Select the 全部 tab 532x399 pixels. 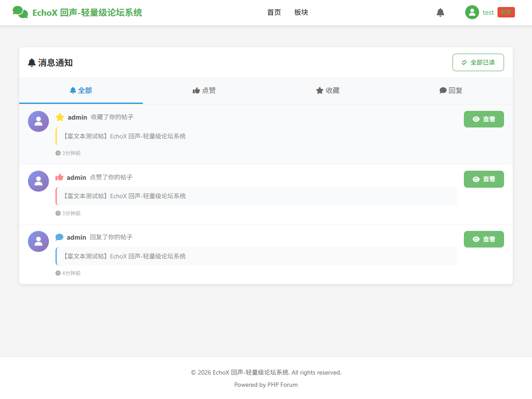click(x=80, y=90)
